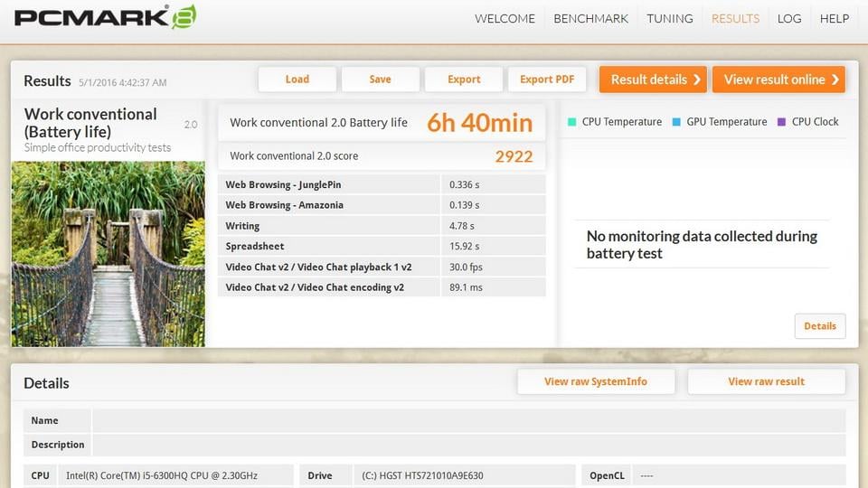Export results as PDF
Viewport: 868px width, 488px height.
click(547, 80)
